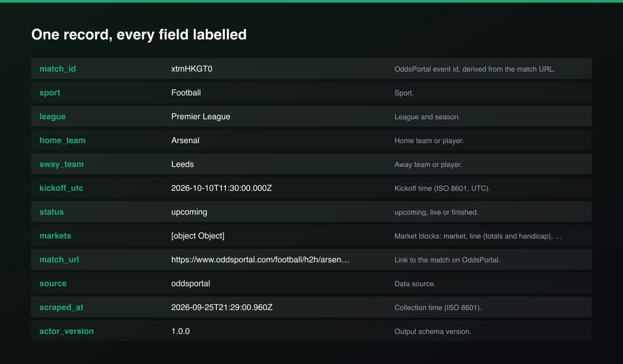
Task: Select the green "status" field name
Action: (x=51, y=212)
